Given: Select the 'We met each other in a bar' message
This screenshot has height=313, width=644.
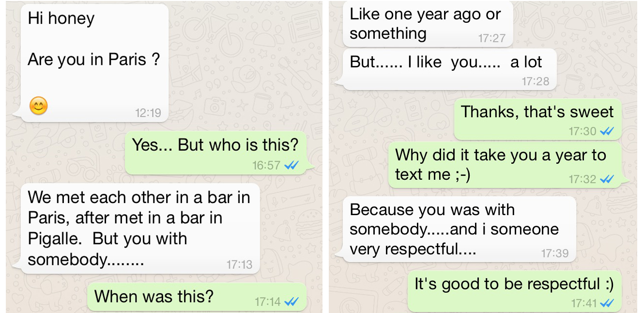Looking at the screenshot, I should [x=138, y=229].
